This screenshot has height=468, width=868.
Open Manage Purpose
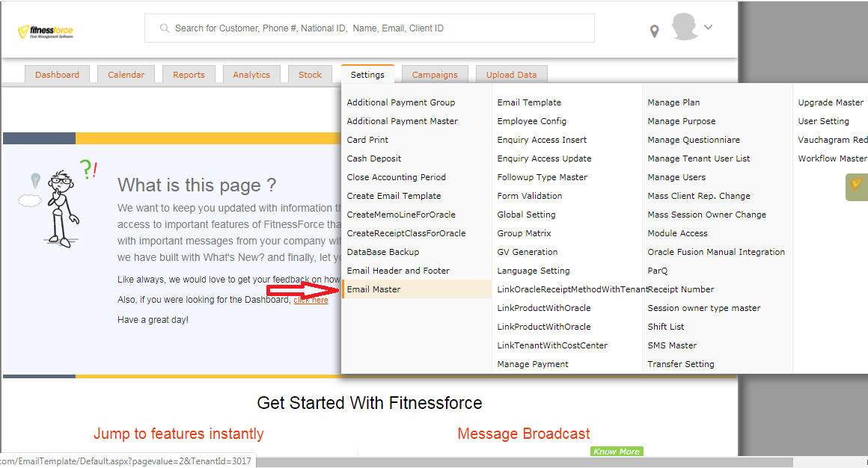(682, 121)
